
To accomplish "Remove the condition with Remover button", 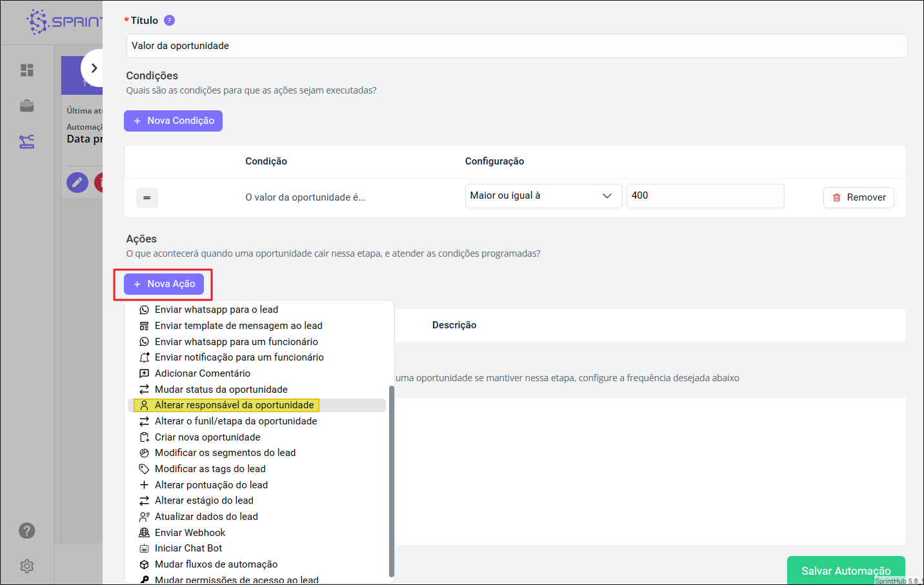I will click(x=858, y=197).
